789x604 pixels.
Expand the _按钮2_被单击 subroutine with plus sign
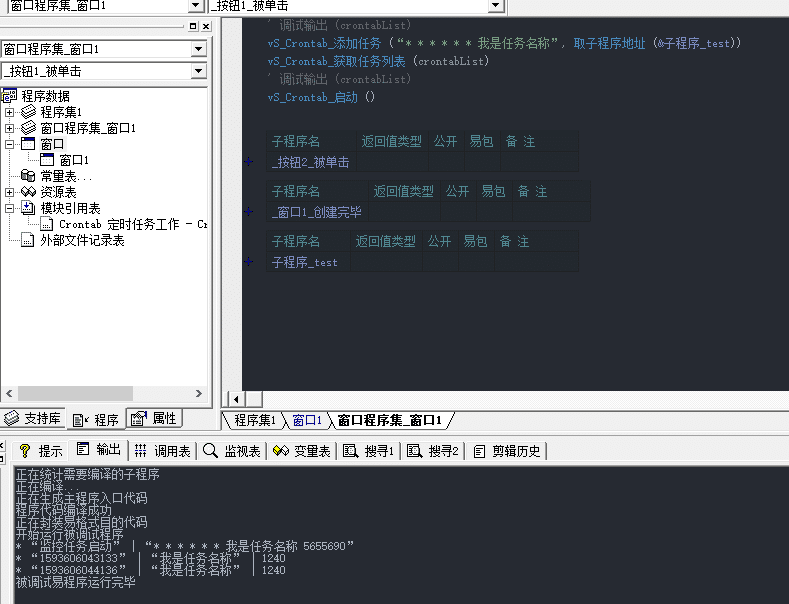249,162
